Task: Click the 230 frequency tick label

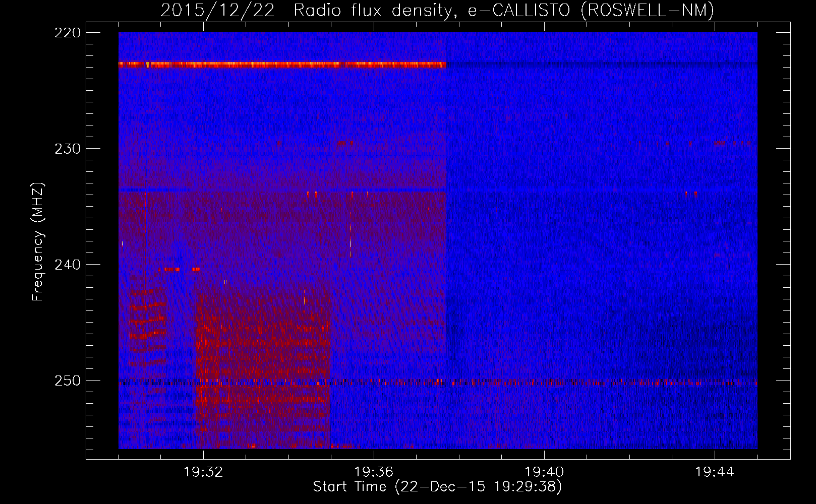Action: tap(67, 149)
